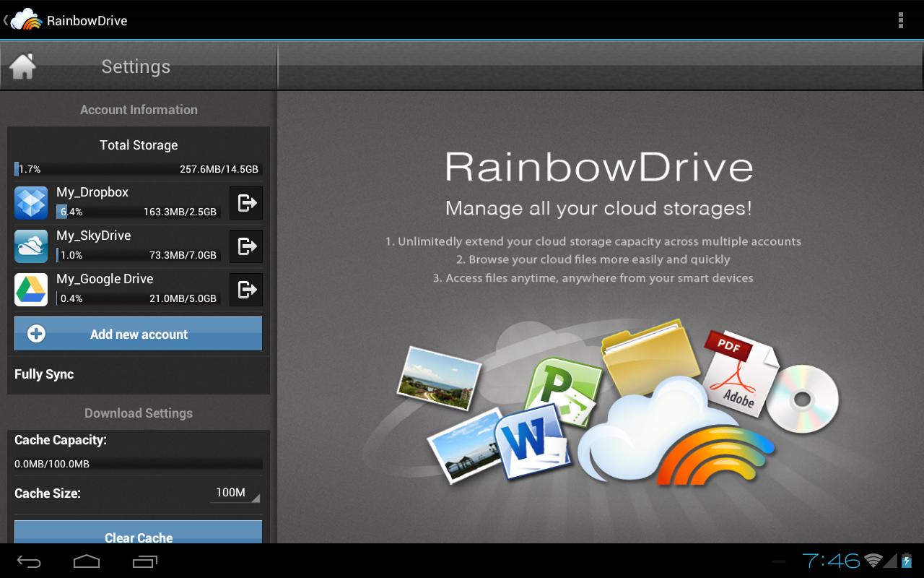
Task: Tap the 0.0MB/100.0MB cache value
Action: point(52,464)
